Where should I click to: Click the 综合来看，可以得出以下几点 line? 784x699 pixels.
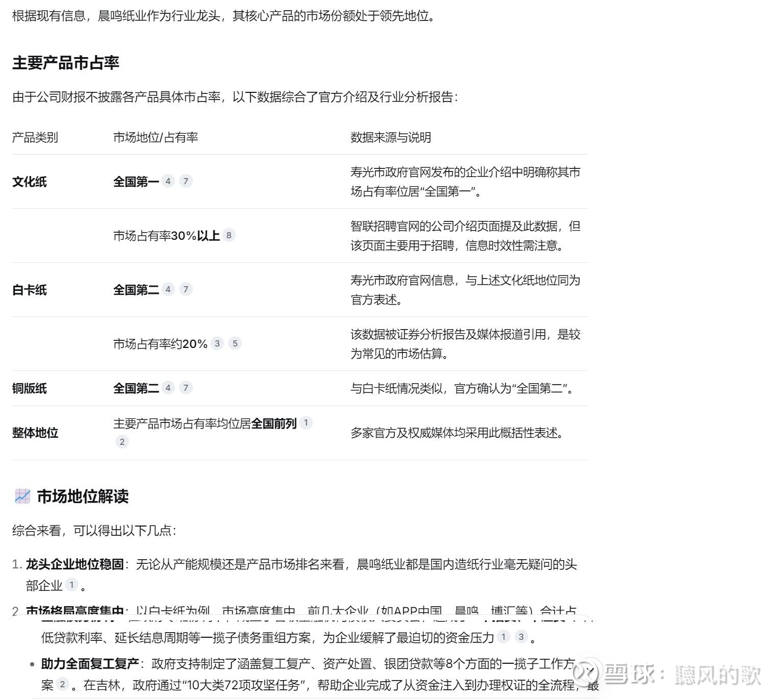(94, 531)
